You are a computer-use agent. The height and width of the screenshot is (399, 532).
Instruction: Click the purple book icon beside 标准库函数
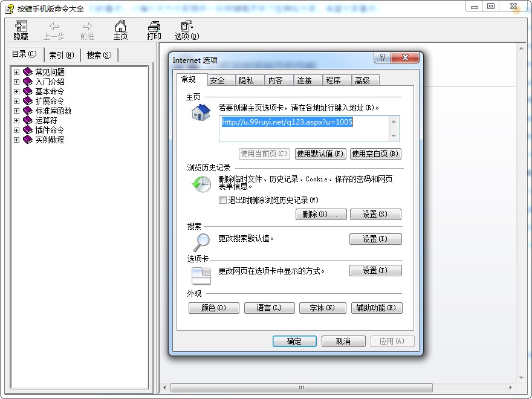click(27, 111)
